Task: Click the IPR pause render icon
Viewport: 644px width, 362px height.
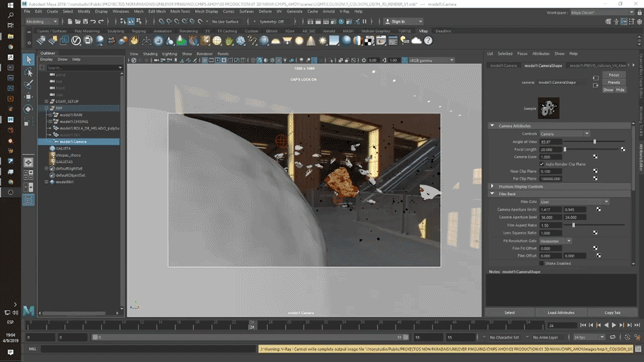Action: (364, 21)
